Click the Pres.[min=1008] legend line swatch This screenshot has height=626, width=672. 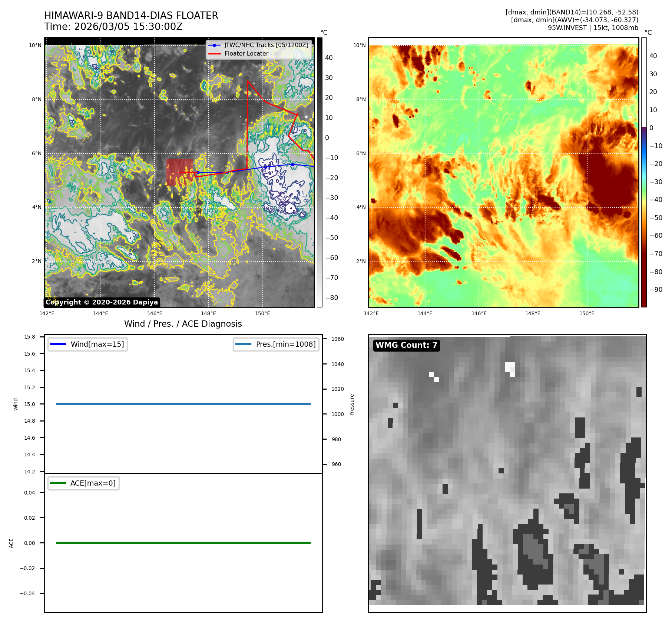click(x=243, y=344)
